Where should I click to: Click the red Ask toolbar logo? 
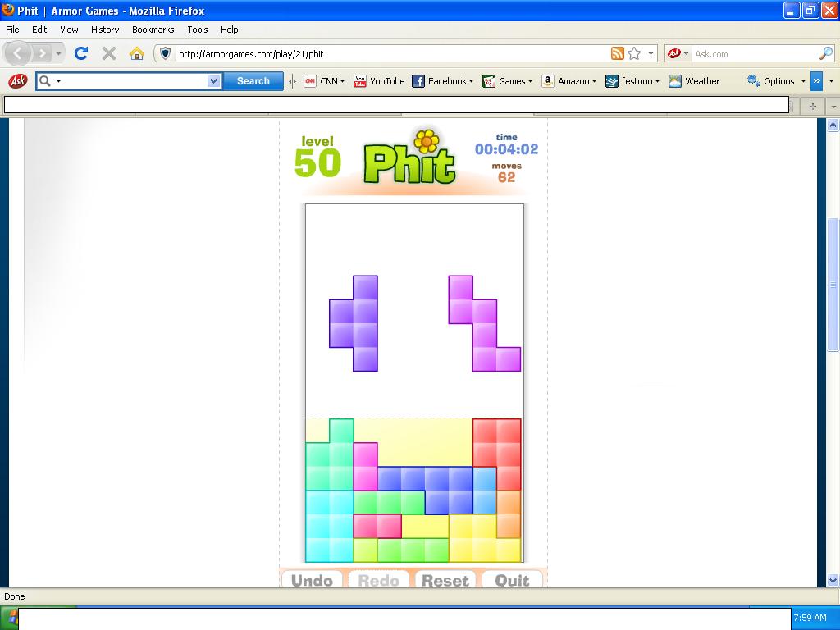point(18,81)
